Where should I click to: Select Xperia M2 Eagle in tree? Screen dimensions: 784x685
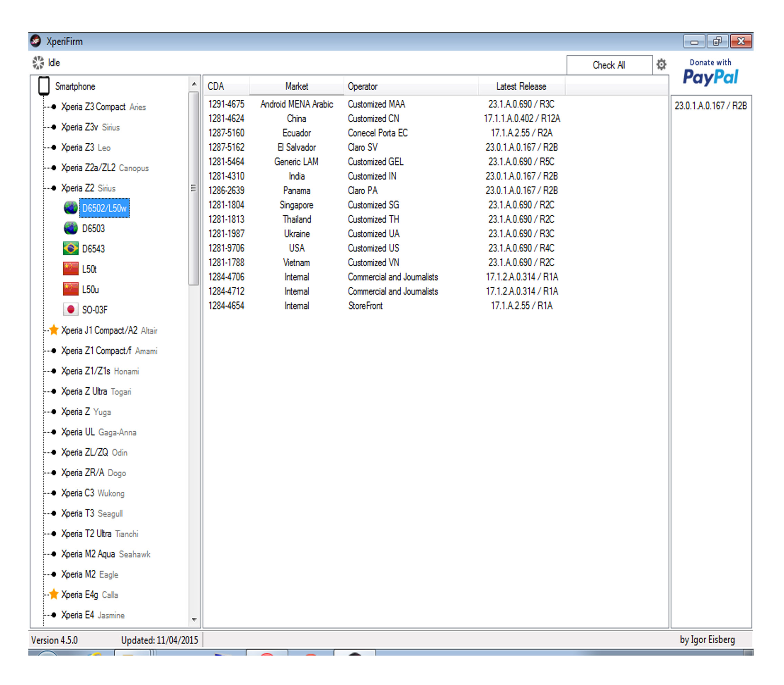click(90, 574)
